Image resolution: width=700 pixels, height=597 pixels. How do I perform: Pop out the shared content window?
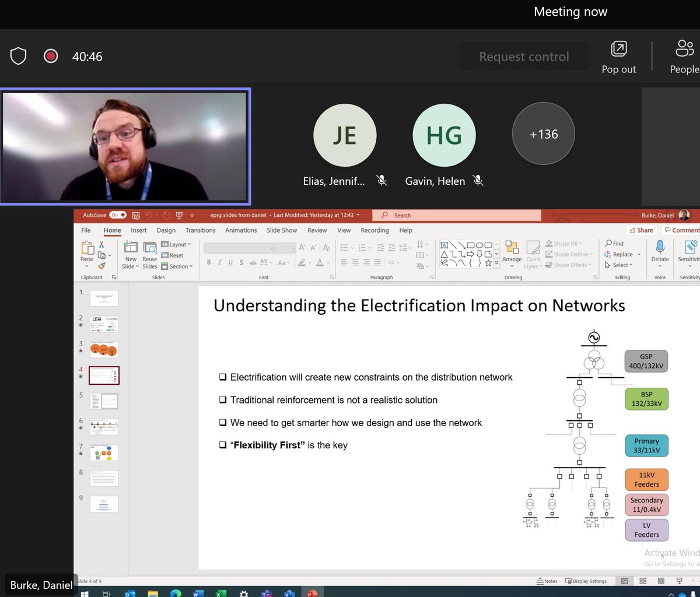(x=618, y=57)
